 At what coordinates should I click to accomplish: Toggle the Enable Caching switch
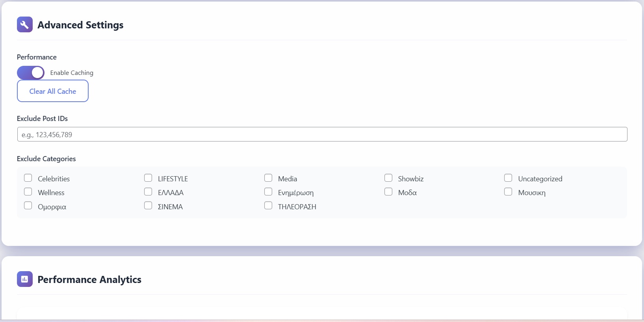31,73
